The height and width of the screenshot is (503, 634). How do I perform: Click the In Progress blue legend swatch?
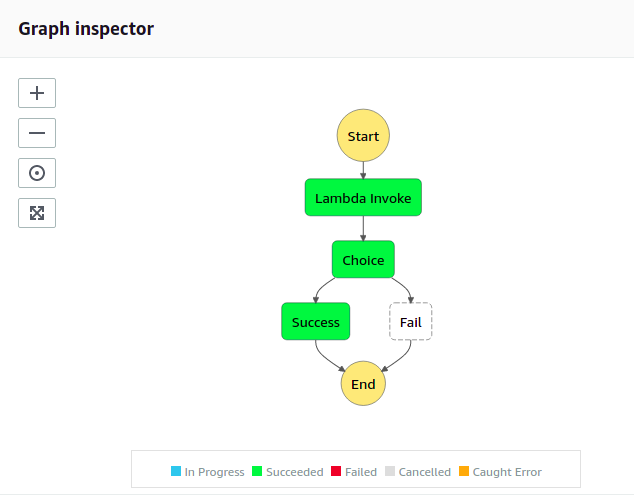pyautogui.click(x=176, y=471)
